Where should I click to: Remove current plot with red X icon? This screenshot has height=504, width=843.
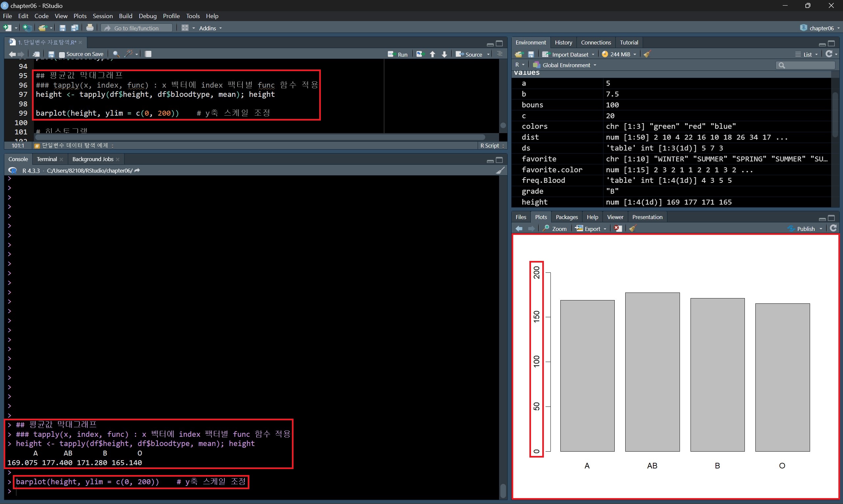tap(618, 229)
